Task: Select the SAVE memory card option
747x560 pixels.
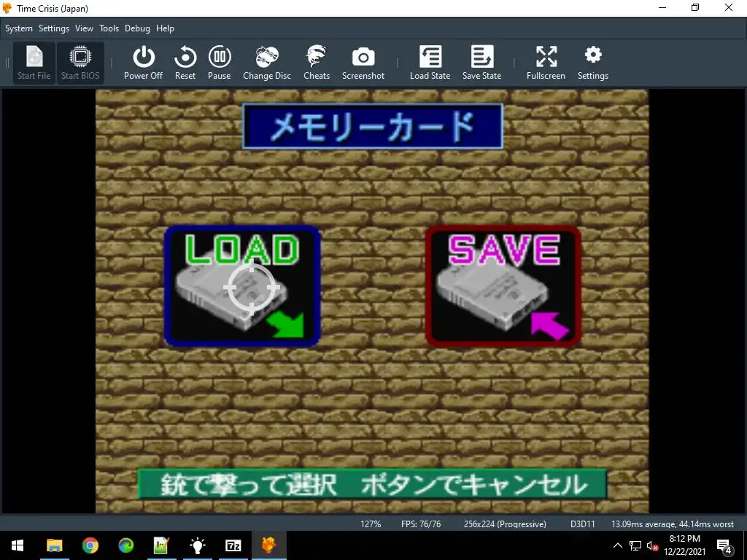Action: tap(503, 286)
